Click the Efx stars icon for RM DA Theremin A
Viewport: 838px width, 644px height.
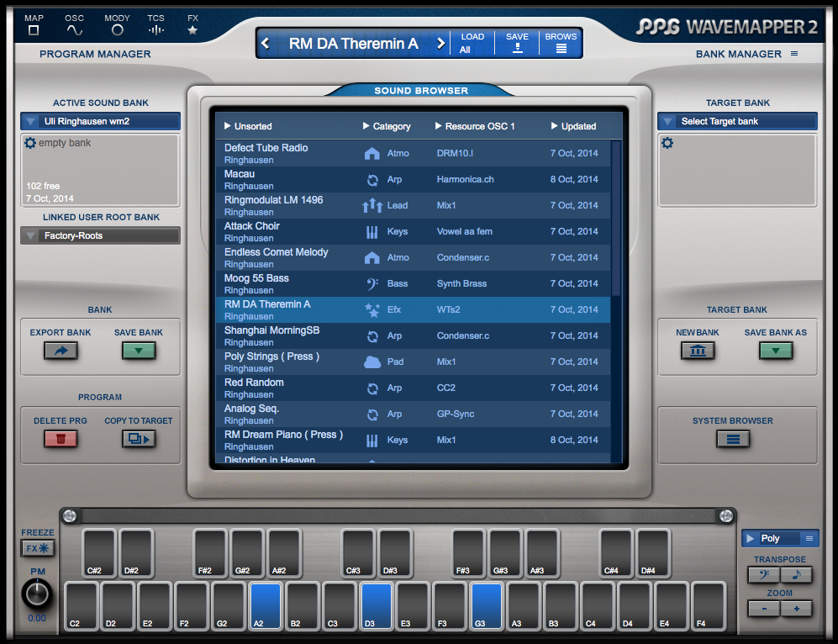pyautogui.click(x=372, y=309)
